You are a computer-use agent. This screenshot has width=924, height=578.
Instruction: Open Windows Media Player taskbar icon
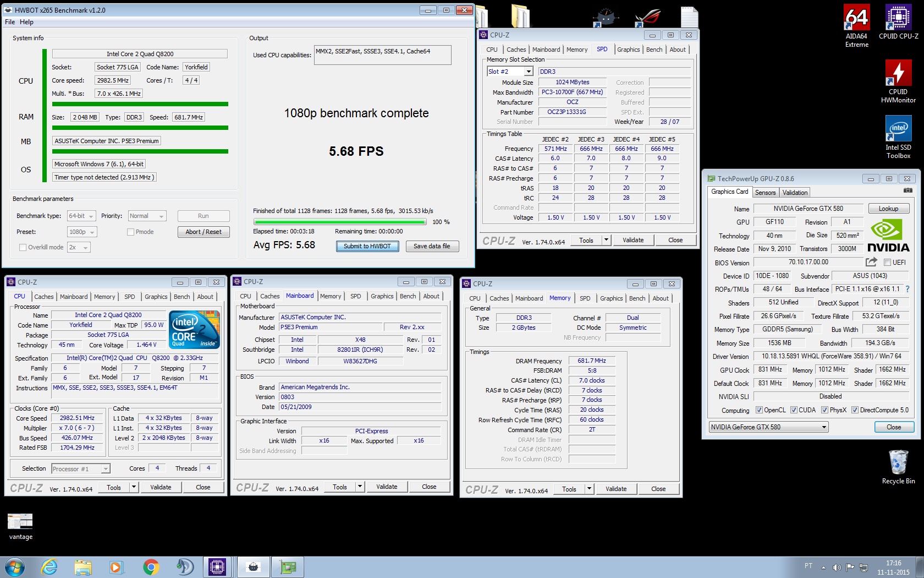116,567
